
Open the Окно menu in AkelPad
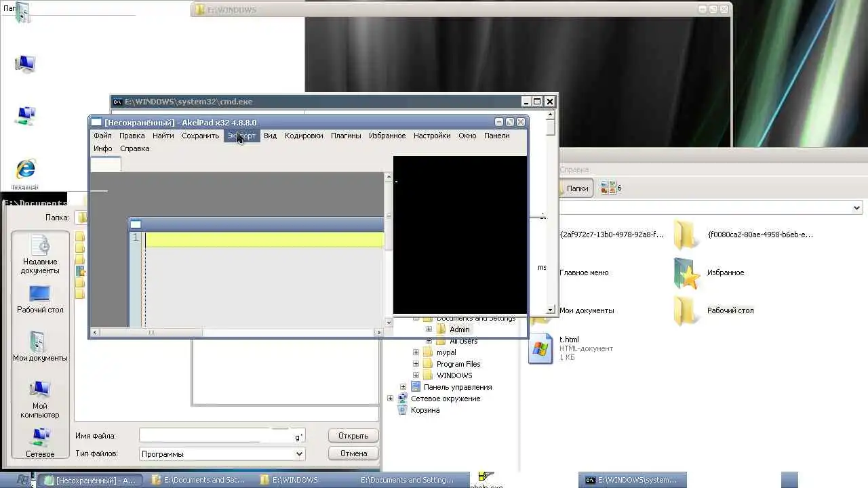click(467, 136)
